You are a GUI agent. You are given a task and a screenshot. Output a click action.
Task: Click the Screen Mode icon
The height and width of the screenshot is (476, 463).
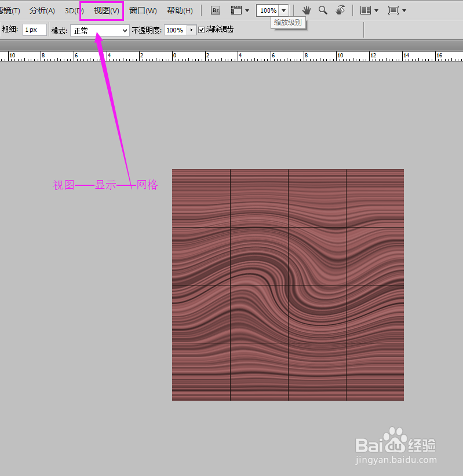tap(393, 10)
